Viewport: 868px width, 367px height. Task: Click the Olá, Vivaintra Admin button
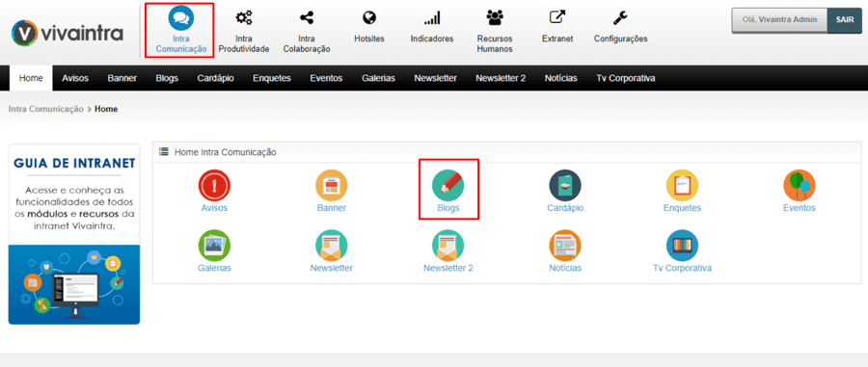[x=779, y=19]
